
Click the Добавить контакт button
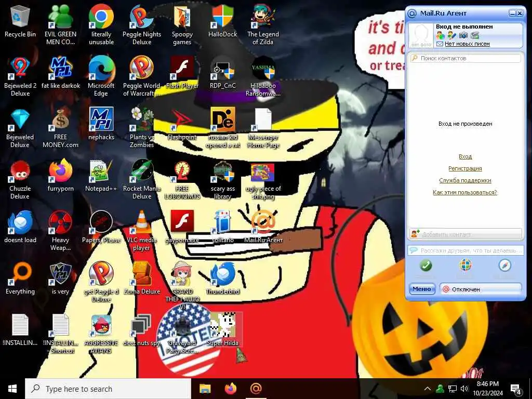[x=465, y=234]
